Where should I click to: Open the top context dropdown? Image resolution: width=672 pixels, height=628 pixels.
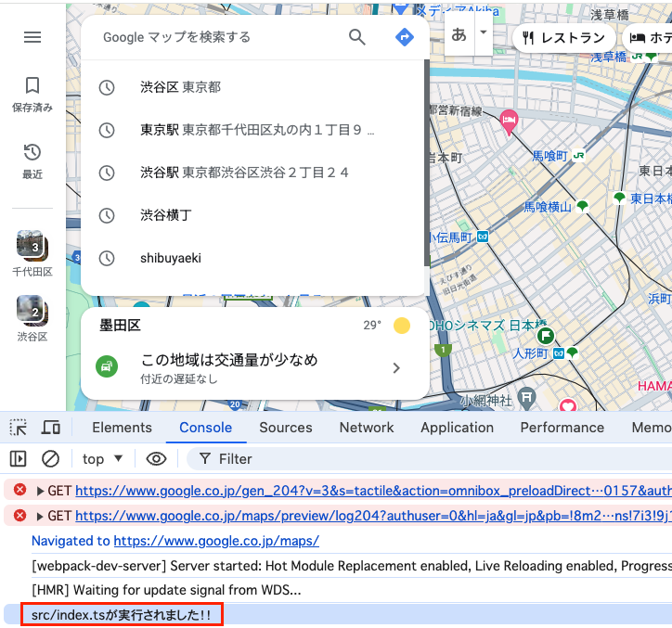pos(102,459)
